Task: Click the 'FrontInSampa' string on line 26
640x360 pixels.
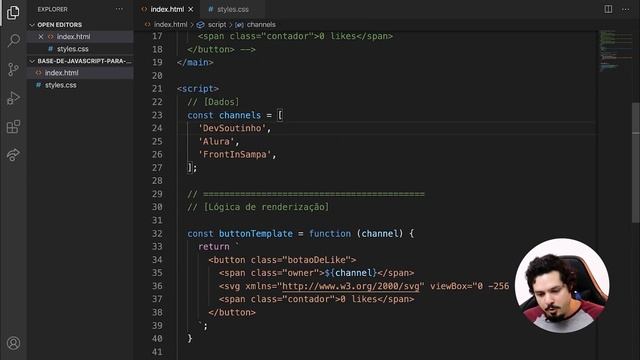Action: click(x=235, y=155)
